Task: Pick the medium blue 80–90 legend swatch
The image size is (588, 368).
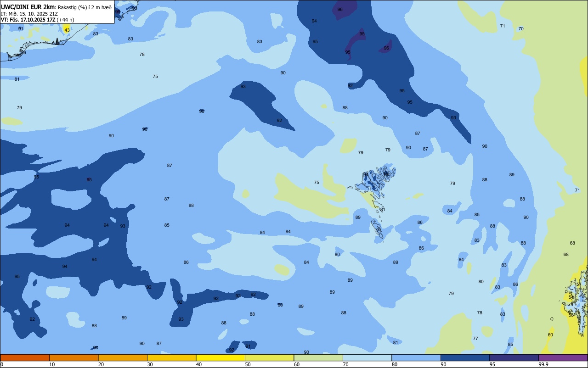Action: pyautogui.click(x=416, y=357)
